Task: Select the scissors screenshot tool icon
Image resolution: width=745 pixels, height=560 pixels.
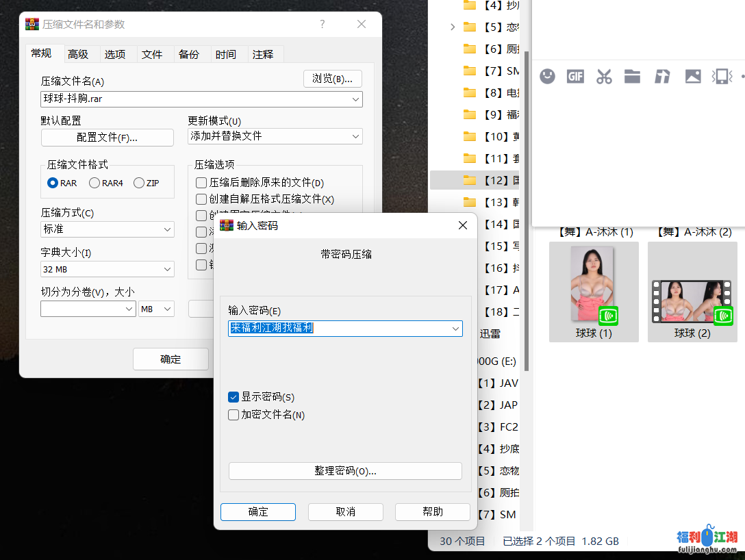Action: pos(605,76)
